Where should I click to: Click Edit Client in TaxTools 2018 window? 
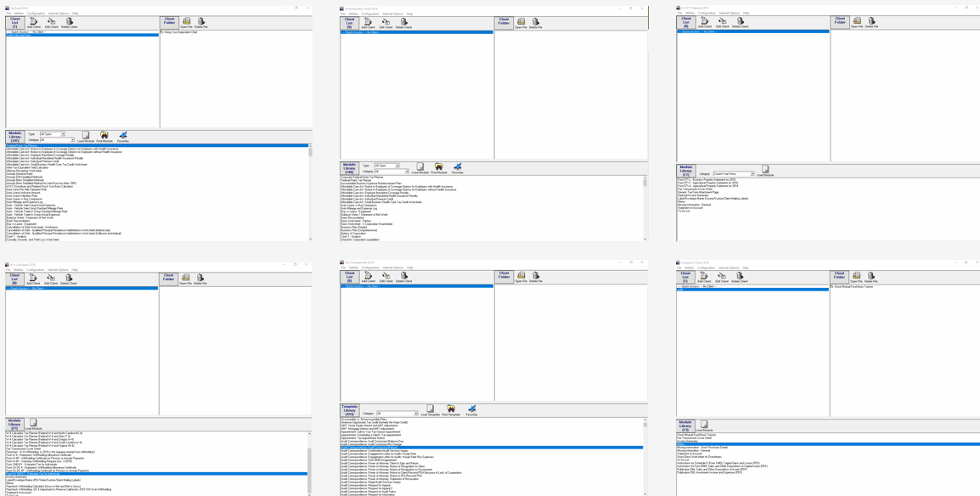tap(53, 23)
